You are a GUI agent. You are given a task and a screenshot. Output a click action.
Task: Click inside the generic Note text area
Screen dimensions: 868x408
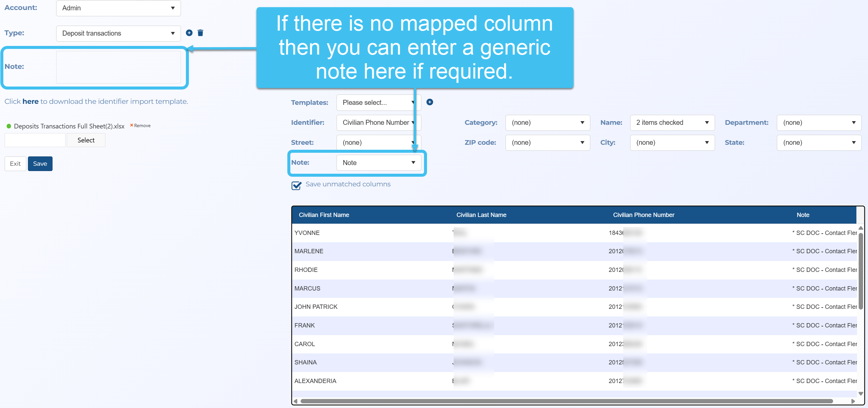click(x=118, y=67)
